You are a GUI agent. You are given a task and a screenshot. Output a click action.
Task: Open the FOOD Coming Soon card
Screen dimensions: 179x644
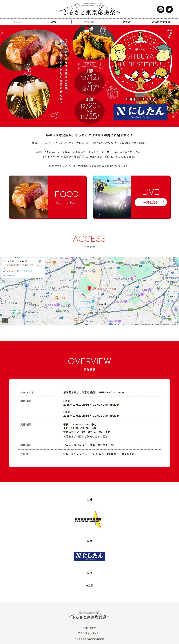48,197
